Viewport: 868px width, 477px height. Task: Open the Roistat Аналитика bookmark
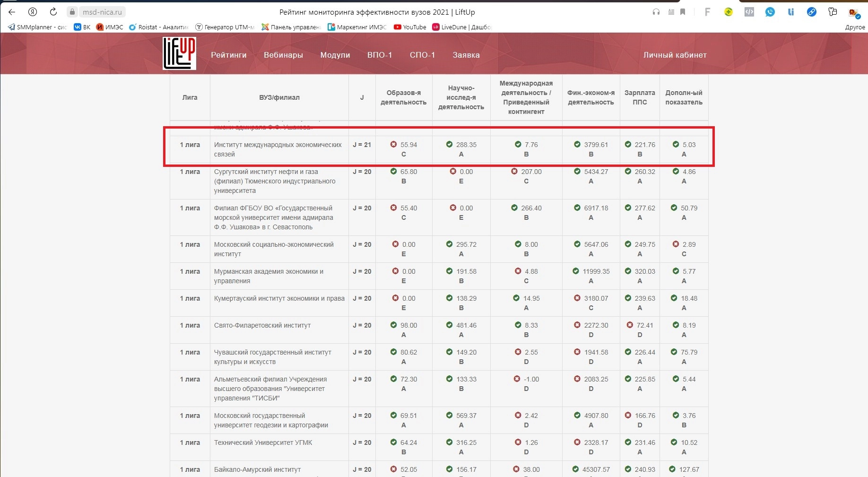[x=159, y=27]
